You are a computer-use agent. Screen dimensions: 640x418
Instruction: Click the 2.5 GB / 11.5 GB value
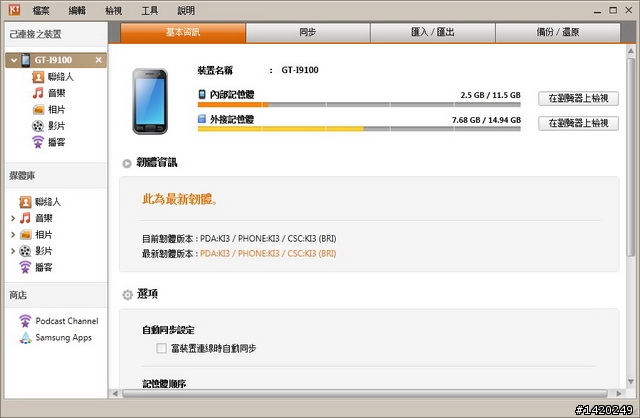[491, 95]
